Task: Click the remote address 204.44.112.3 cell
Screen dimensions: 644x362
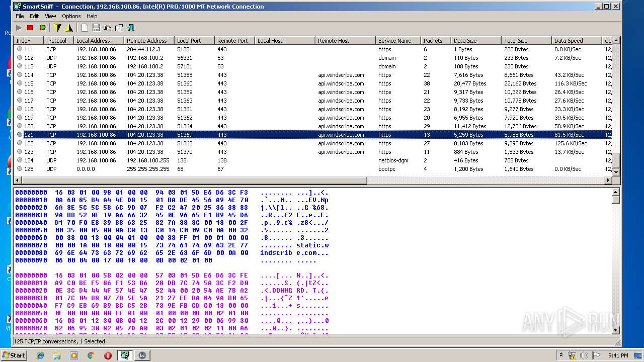Action: pyautogui.click(x=143, y=49)
